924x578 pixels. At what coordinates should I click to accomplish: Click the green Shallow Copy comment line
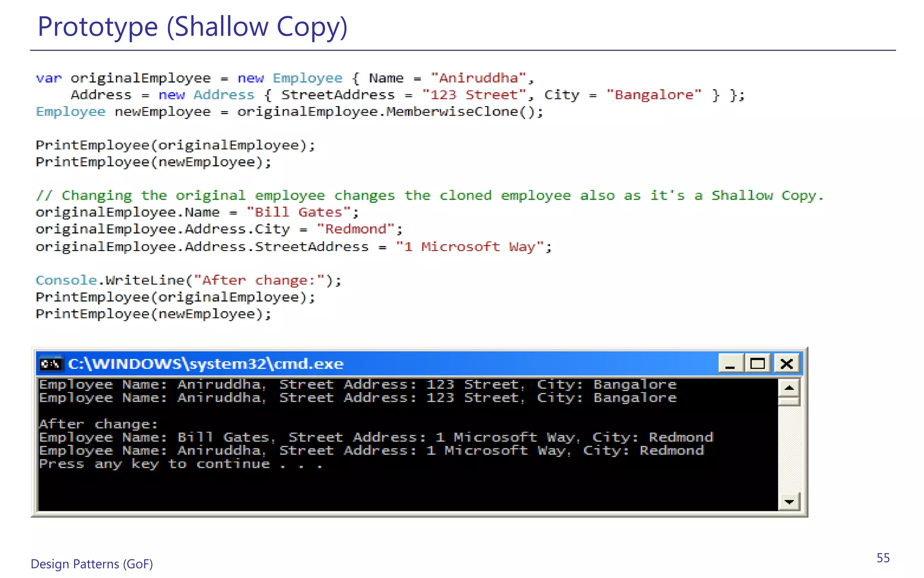click(x=430, y=196)
